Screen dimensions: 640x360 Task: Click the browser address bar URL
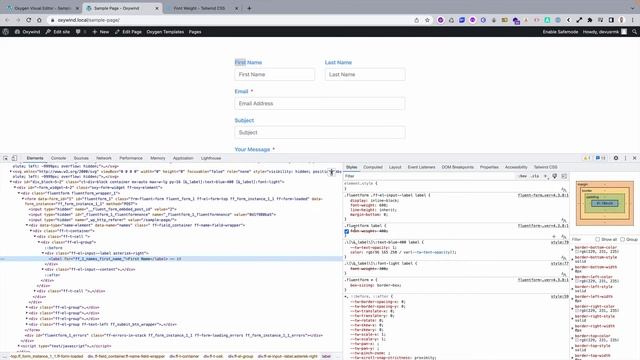coord(89,20)
